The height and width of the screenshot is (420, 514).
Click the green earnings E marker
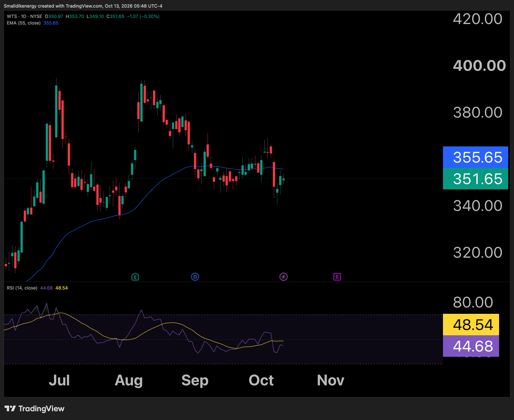tap(135, 277)
